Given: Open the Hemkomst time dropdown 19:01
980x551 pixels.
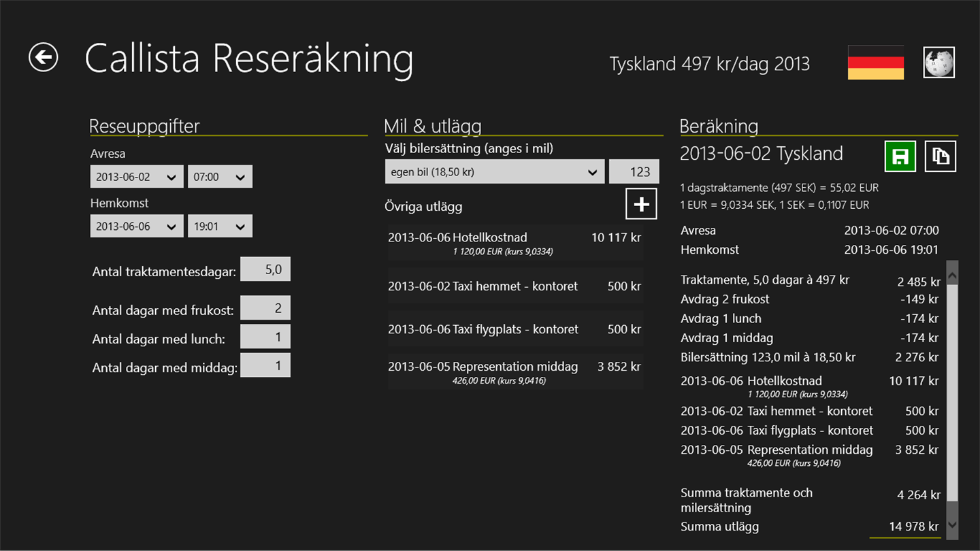Looking at the screenshot, I should tap(220, 226).
